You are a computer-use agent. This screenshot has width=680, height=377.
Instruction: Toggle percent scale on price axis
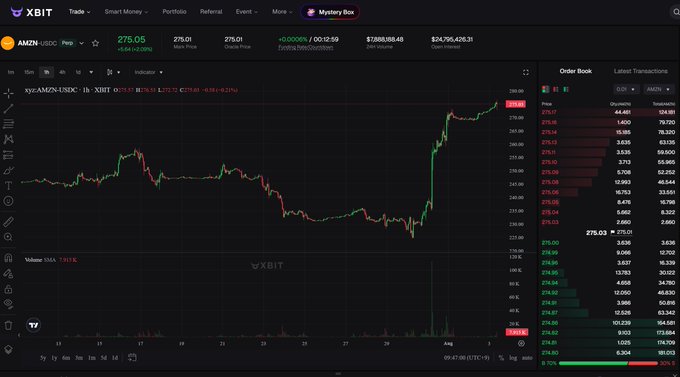pos(501,358)
